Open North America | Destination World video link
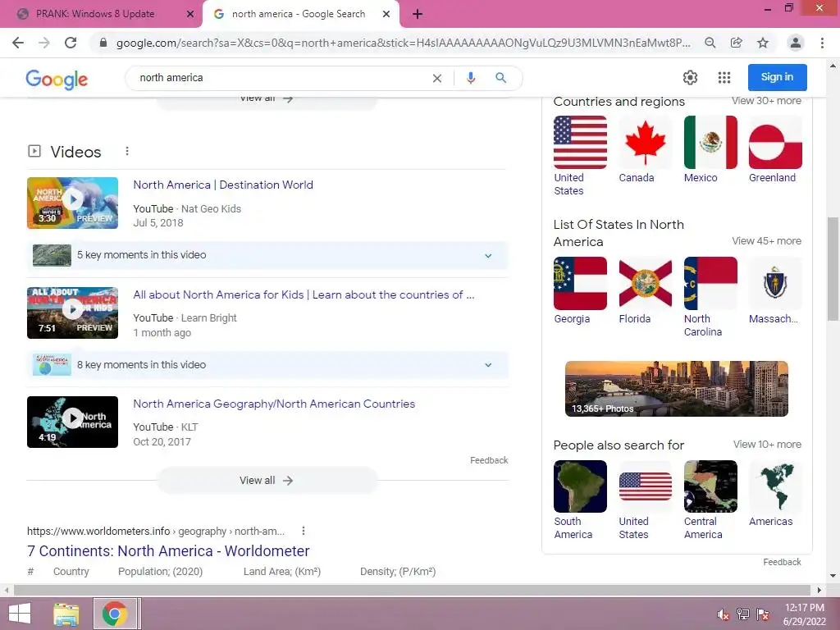Viewport: 840px width, 630px height. click(x=223, y=185)
